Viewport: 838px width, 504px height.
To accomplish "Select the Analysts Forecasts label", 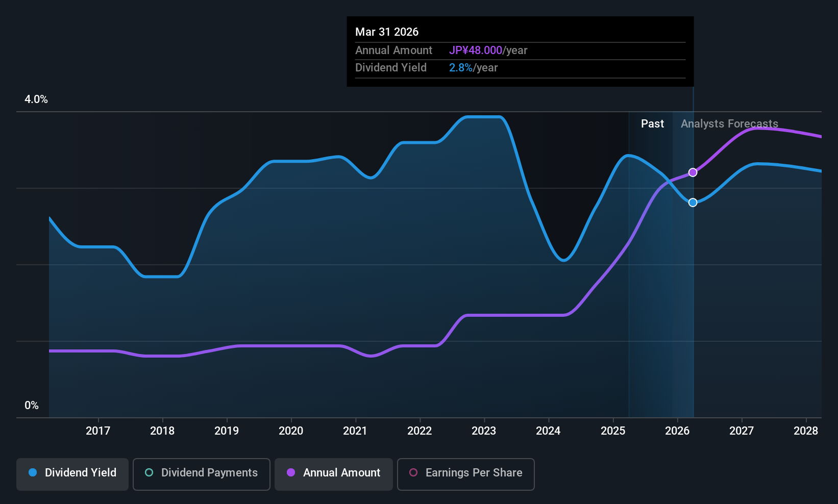I will pos(729,124).
